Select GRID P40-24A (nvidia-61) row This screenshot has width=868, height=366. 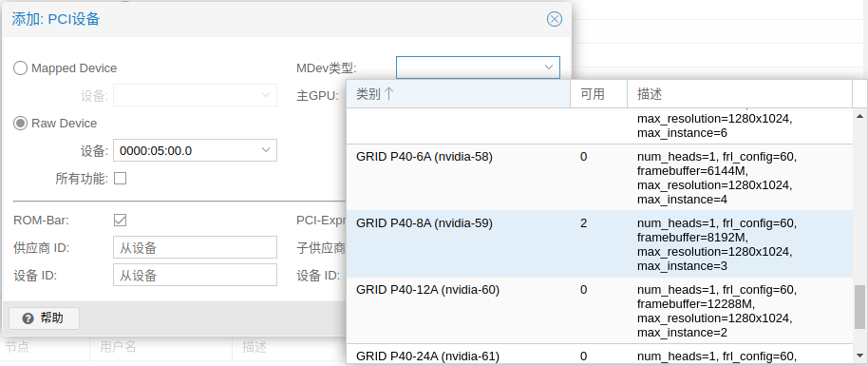[599, 355]
